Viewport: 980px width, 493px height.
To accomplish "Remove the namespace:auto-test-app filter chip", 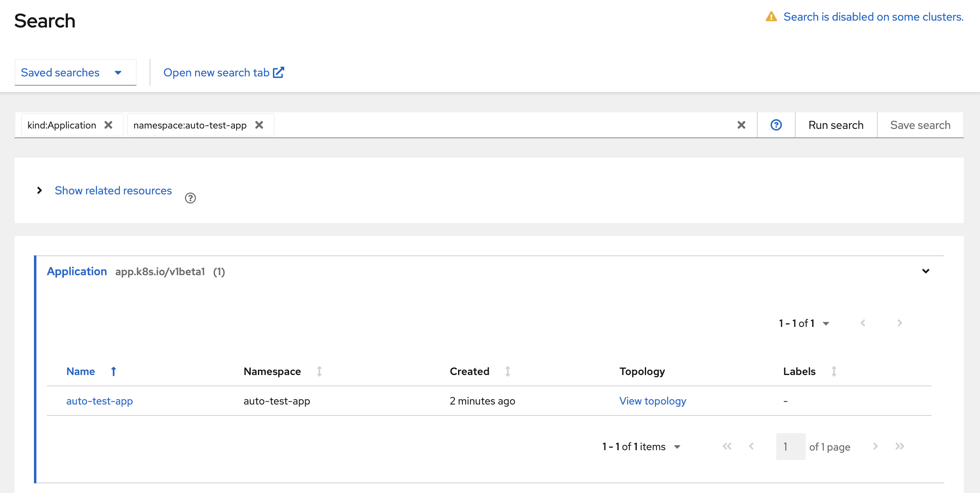I will click(259, 125).
